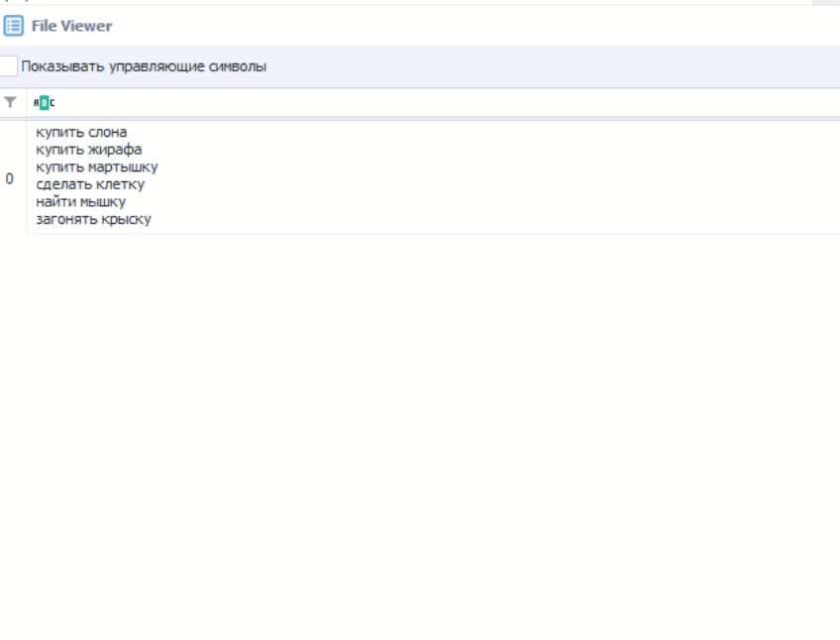Click the text 'купить мартышку'
The height and width of the screenshot is (640, 840).
tap(97, 167)
